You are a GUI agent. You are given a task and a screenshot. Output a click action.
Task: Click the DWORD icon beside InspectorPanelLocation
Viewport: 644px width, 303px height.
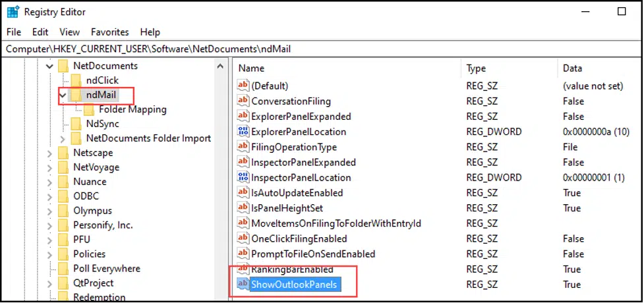[243, 177]
